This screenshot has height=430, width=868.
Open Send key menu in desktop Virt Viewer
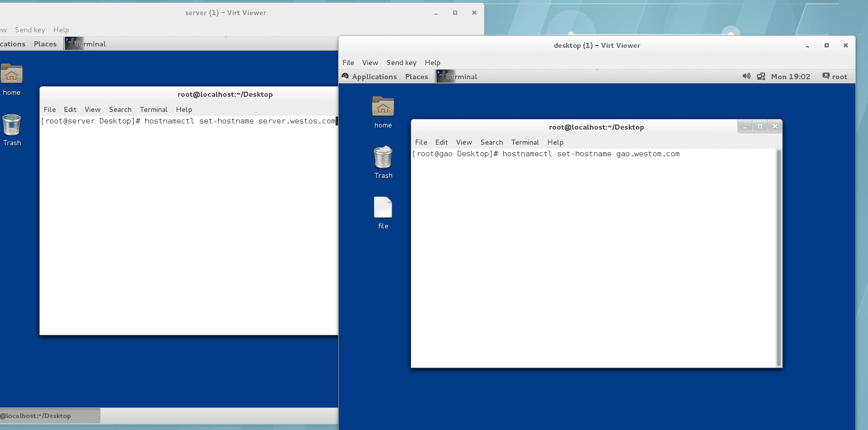[x=401, y=63]
